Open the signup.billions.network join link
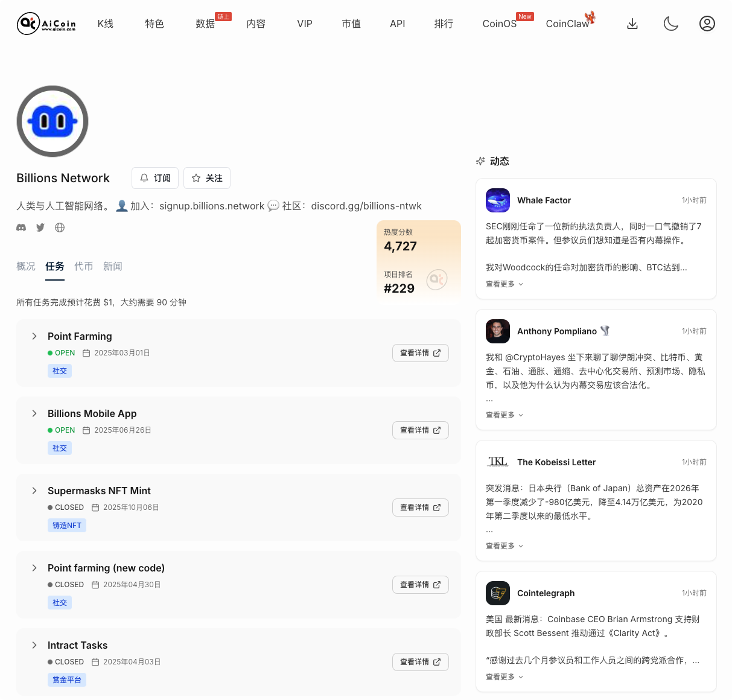The width and height of the screenshot is (732, 700). coord(211,206)
